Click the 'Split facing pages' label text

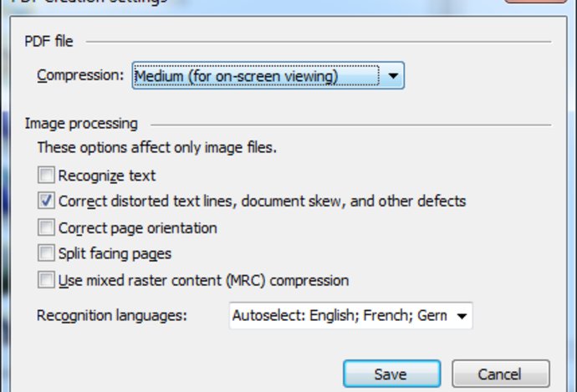coord(115,253)
